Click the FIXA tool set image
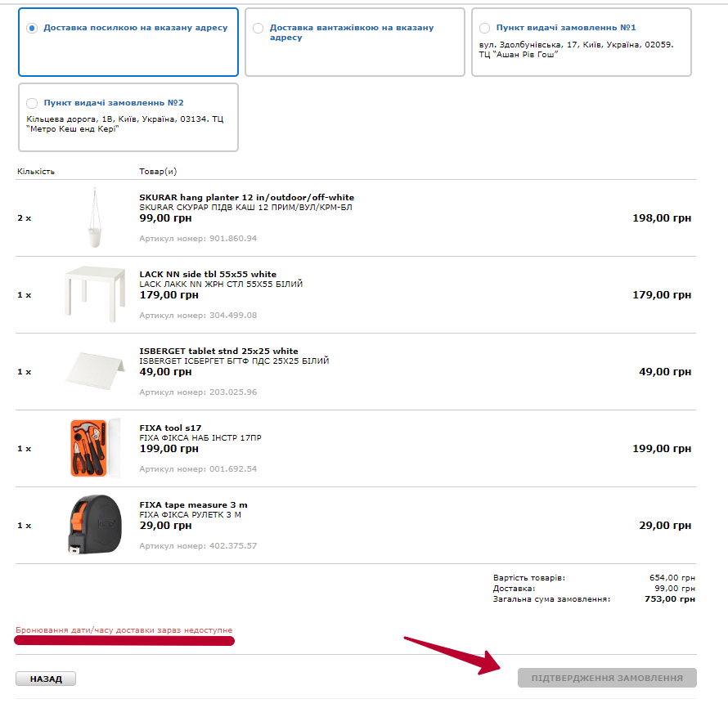This screenshot has height=717, width=728. pos(95,448)
